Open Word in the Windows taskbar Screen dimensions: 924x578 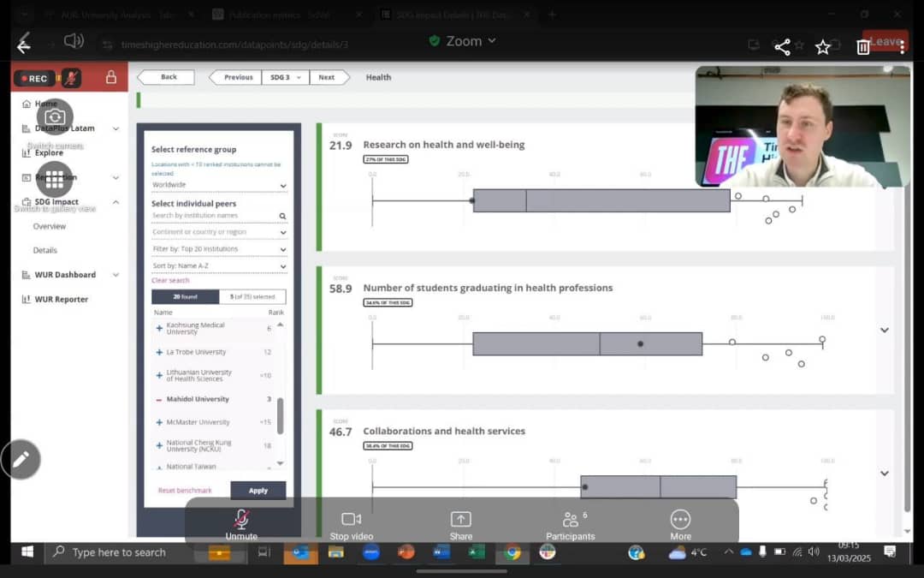[x=441, y=552]
